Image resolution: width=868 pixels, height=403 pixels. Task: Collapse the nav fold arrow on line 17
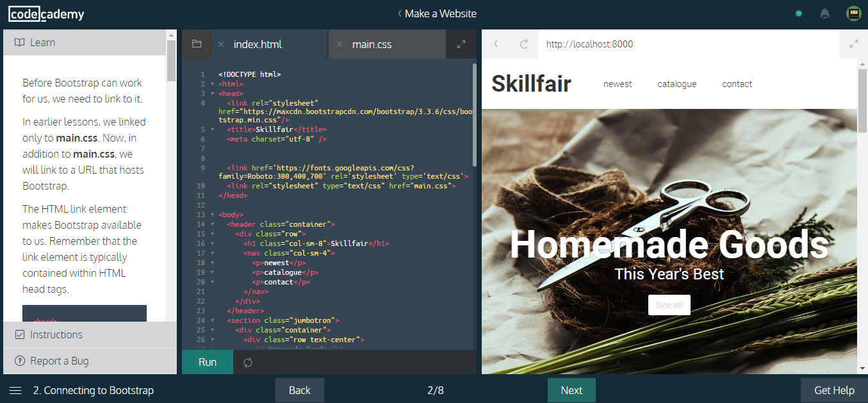click(212, 253)
